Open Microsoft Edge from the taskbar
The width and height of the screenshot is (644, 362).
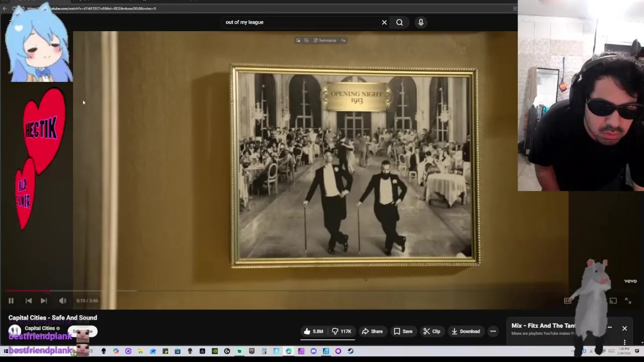pyautogui.click(x=288, y=351)
